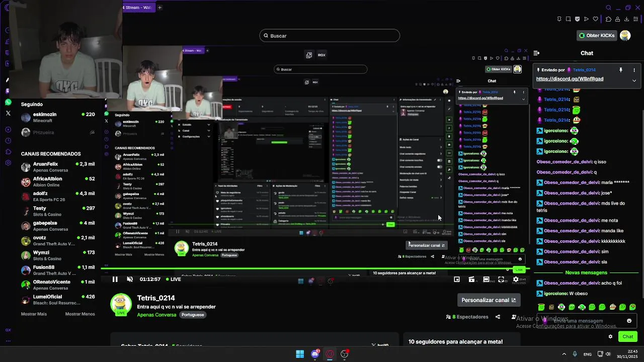Show hidden tray icons chevron
This screenshot has height=362, width=644.
[563, 354]
